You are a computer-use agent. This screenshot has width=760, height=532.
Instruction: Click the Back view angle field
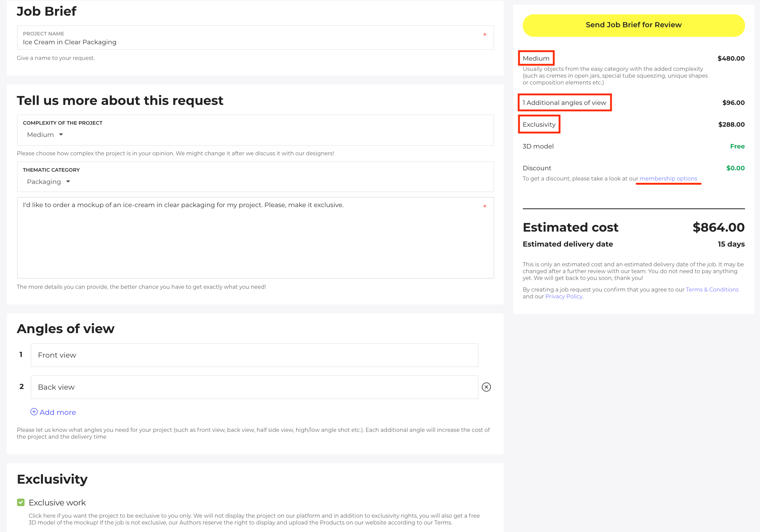click(254, 387)
